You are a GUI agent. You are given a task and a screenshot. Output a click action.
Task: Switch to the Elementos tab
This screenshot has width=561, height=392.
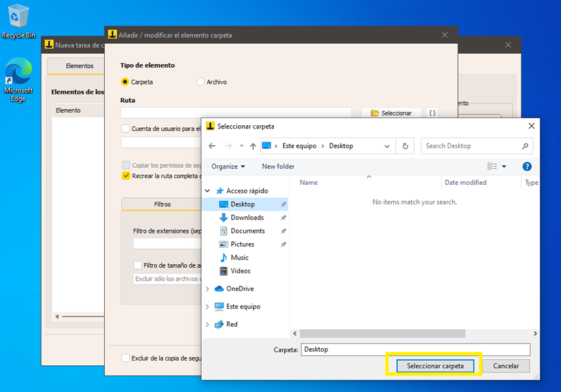(x=79, y=66)
